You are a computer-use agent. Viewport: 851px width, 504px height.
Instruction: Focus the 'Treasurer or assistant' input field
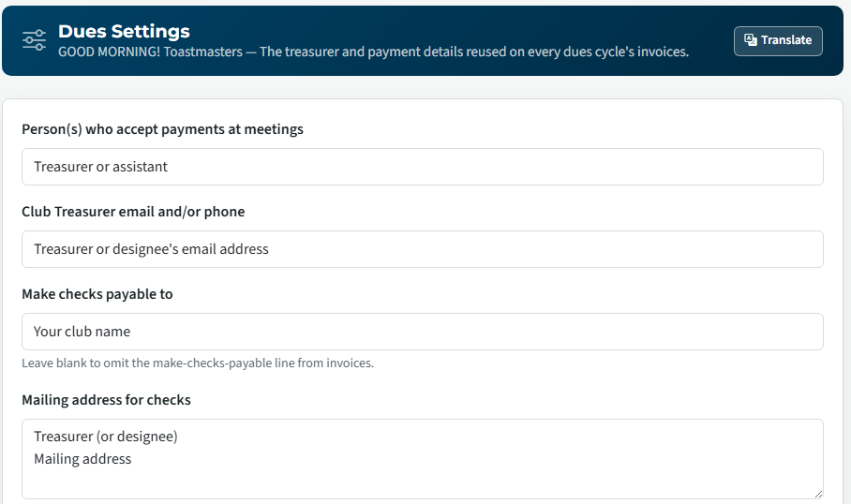(423, 167)
